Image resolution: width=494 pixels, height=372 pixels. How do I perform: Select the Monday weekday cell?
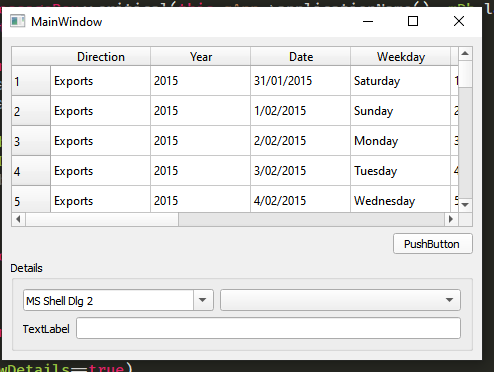tap(400, 141)
